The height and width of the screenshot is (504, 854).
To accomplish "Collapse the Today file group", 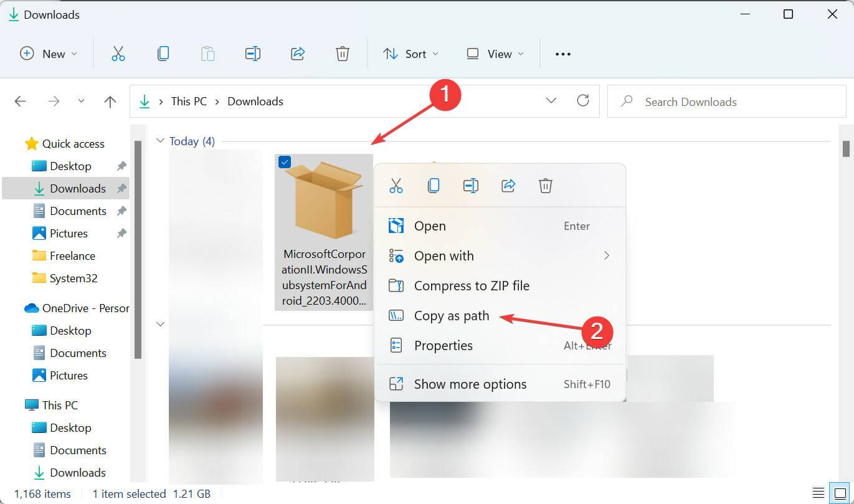I will (160, 141).
